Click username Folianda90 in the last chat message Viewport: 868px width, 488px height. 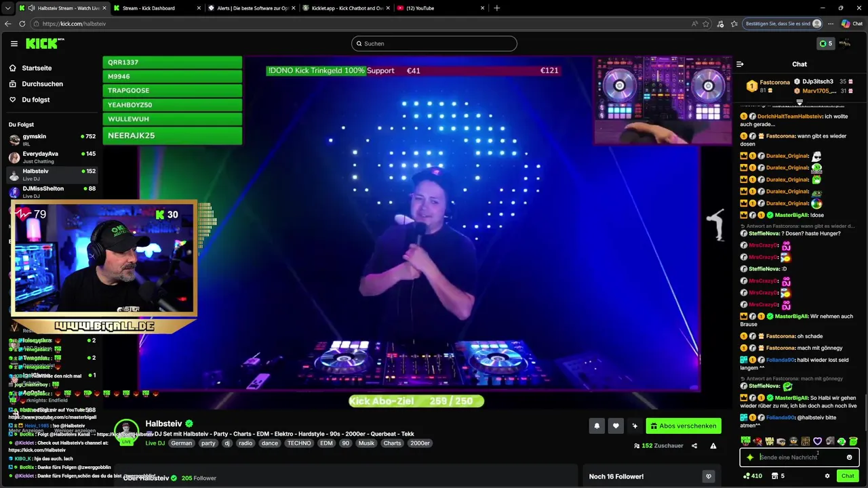pos(781,418)
